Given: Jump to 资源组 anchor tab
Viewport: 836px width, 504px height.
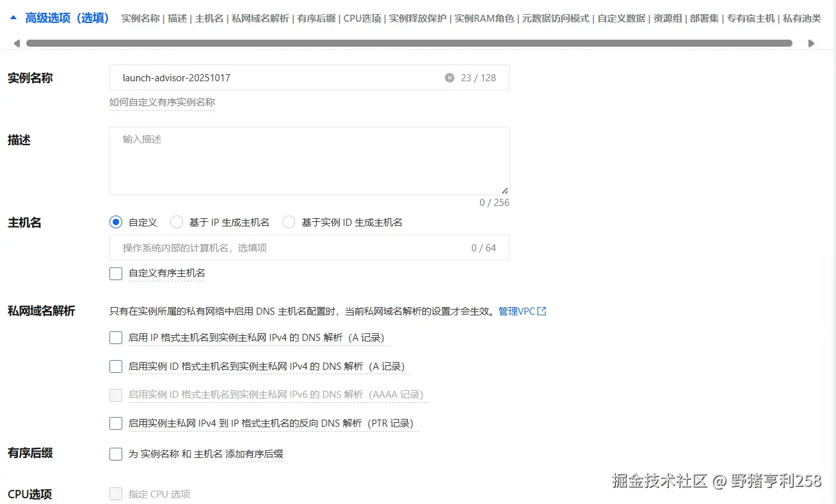Looking at the screenshot, I should click(668, 19).
